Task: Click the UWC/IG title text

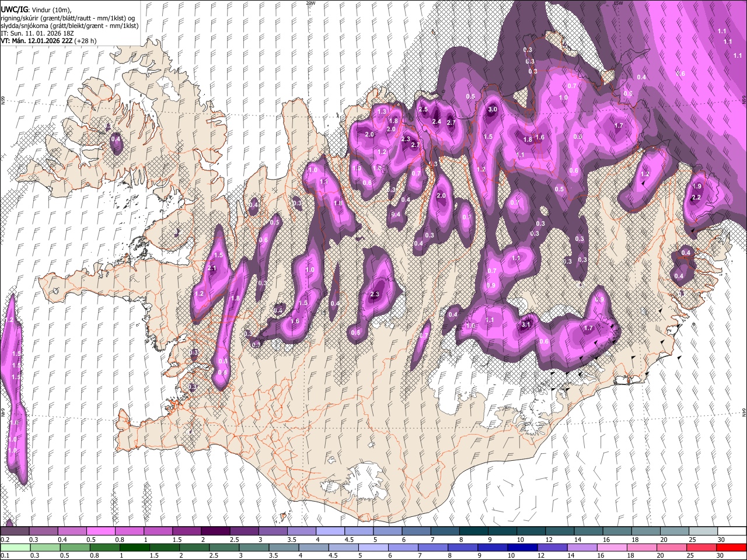Action: (x=13, y=10)
